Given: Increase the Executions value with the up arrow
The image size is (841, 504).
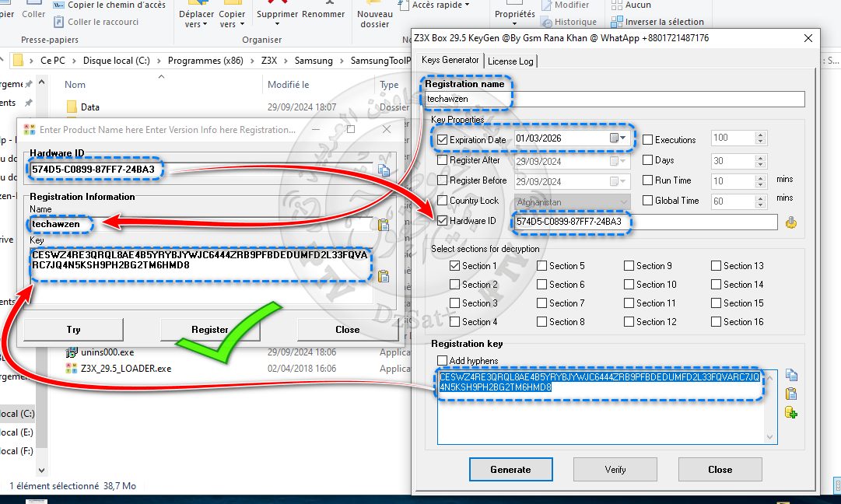Looking at the screenshot, I should (760, 135).
